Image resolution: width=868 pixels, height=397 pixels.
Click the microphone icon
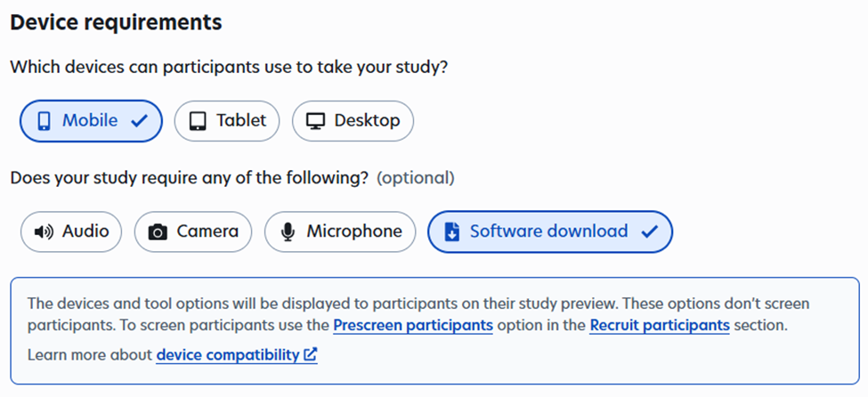[288, 231]
